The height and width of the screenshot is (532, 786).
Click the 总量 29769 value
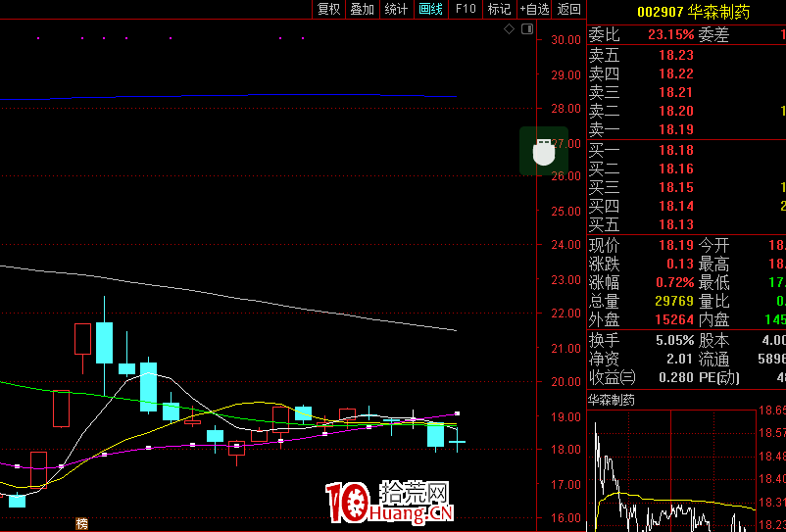click(675, 301)
